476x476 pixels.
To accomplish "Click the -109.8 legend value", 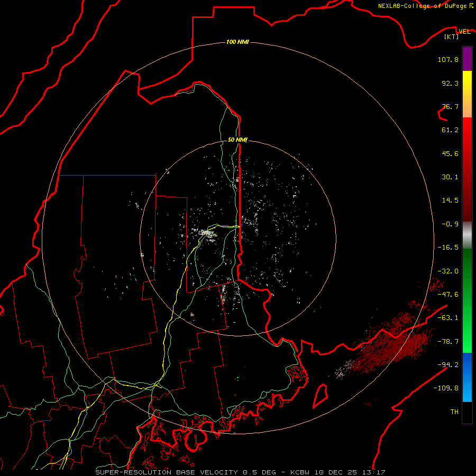I will point(446,388).
